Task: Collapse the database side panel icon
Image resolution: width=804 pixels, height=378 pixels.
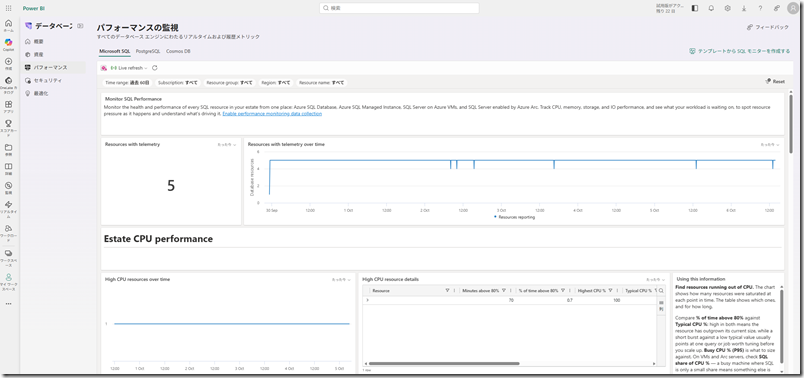Action: coord(80,26)
